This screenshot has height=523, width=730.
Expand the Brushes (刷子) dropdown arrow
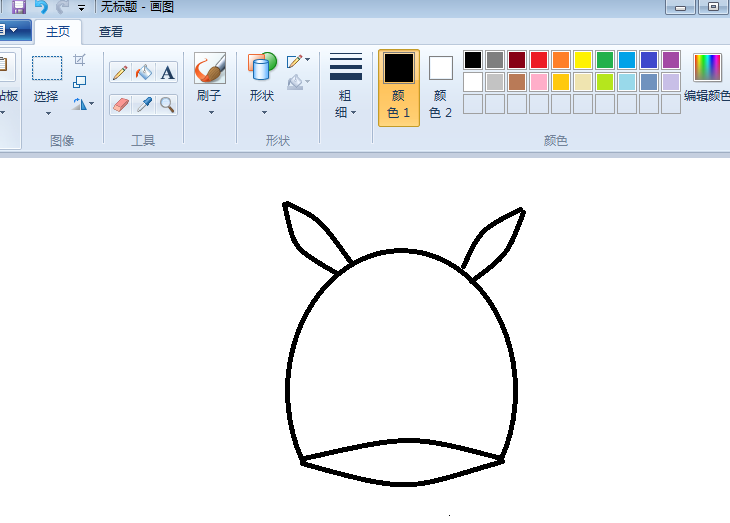pos(211,112)
